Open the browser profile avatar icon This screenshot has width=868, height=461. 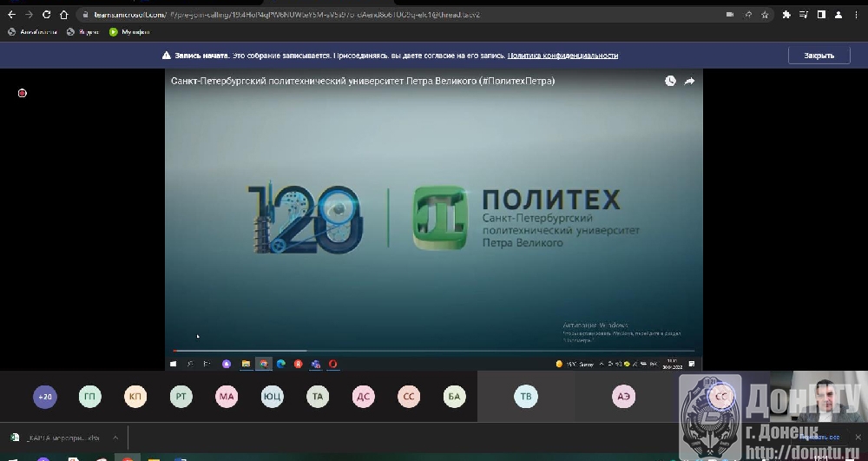tap(838, 15)
